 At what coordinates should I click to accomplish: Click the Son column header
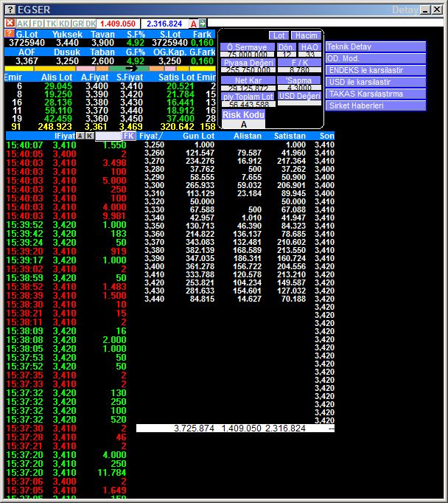tap(327, 136)
